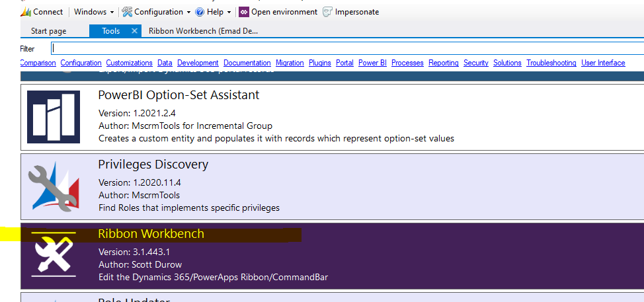The image size is (644, 302).
Task: Click the Help question mark icon
Action: [200, 12]
